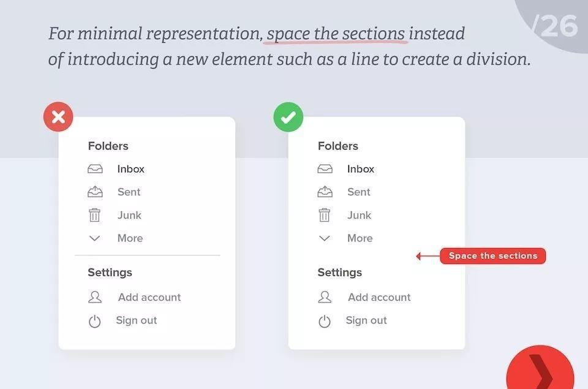
Task: Click the Sent icon in left card
Action: click(x=95, y=192)
